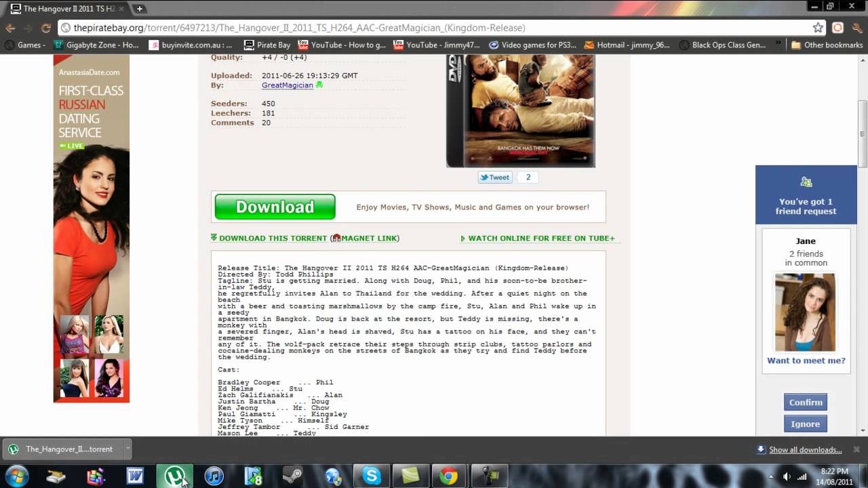868x488 pixels.
Task: Click the green arrow icon by Download This Torrent
Action: tap(214, 238)
